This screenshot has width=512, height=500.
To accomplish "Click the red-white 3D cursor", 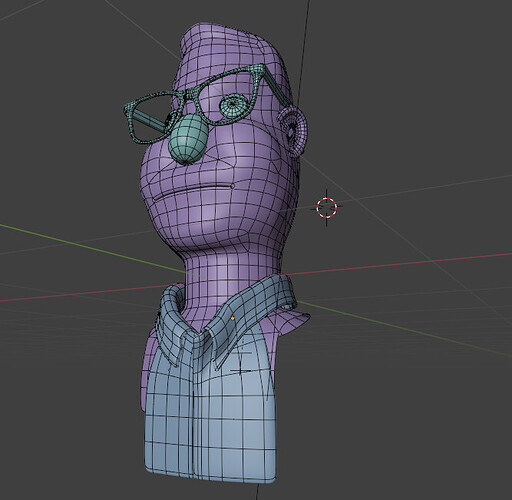I will [x=327, y=207].
